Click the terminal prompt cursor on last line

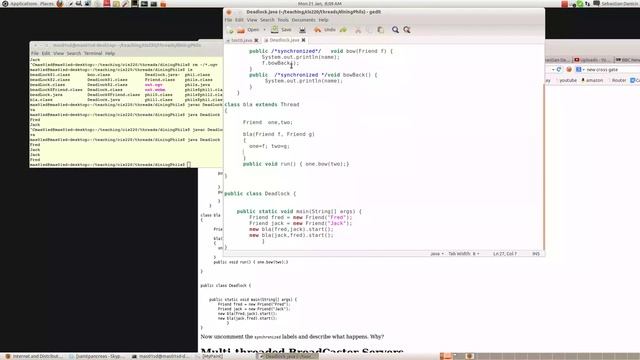point(189,164)
